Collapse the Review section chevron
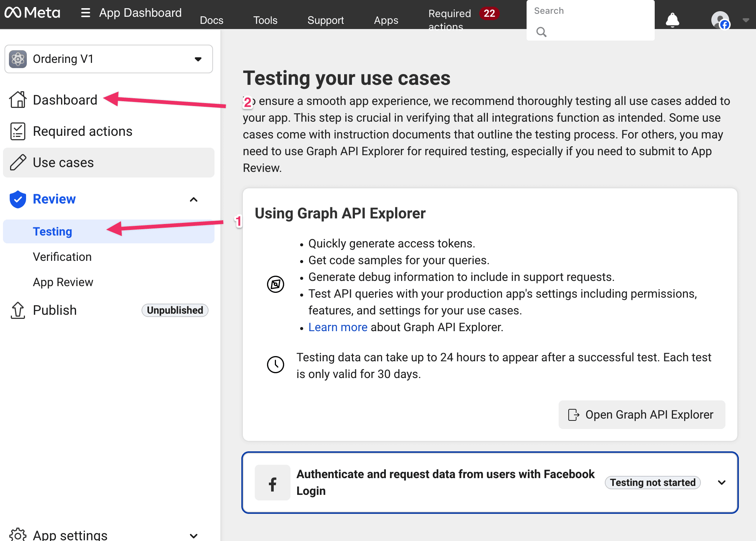The height and width of the screenshot is (541, 756). [194, 200]
